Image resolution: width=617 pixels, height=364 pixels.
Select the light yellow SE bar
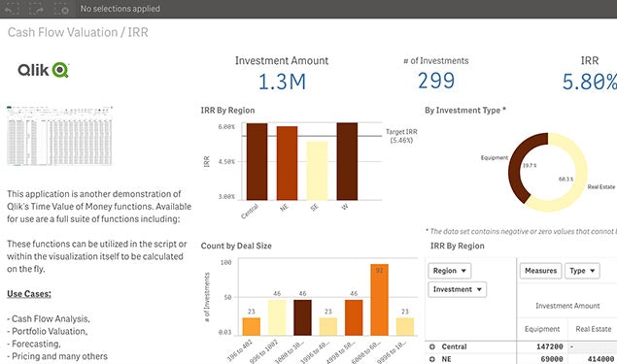(317, 171)
